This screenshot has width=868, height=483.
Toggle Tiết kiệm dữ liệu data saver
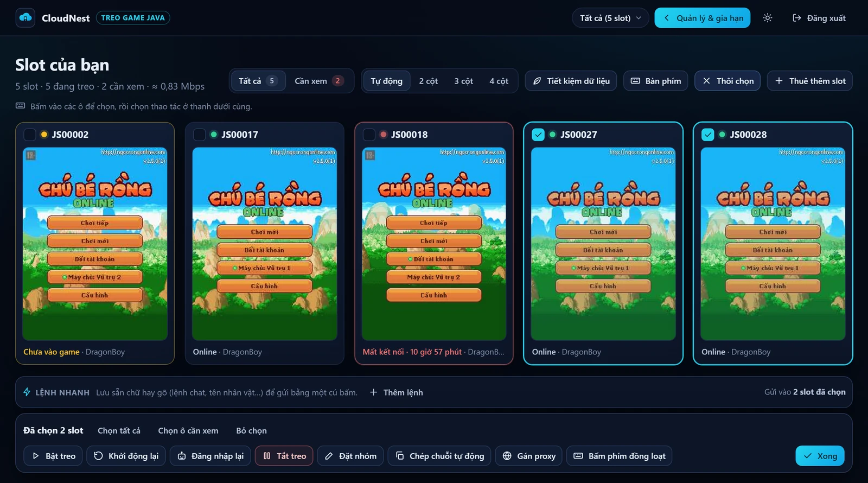(x=571, y=81)
